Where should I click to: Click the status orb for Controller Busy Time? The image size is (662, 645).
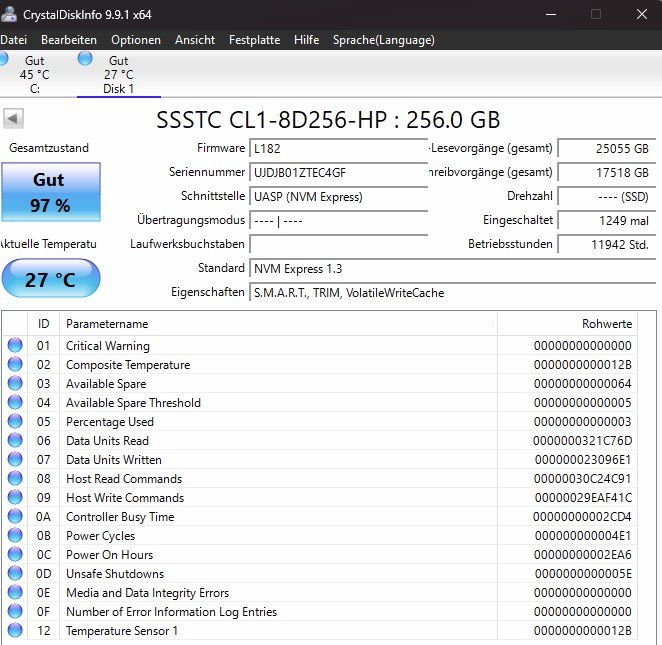coord(15,516)
